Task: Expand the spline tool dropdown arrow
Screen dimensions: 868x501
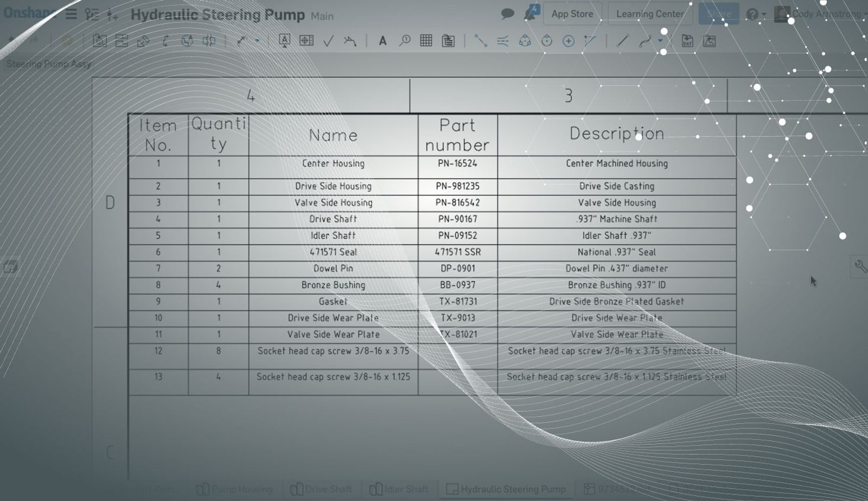Action: click(660, 41)
